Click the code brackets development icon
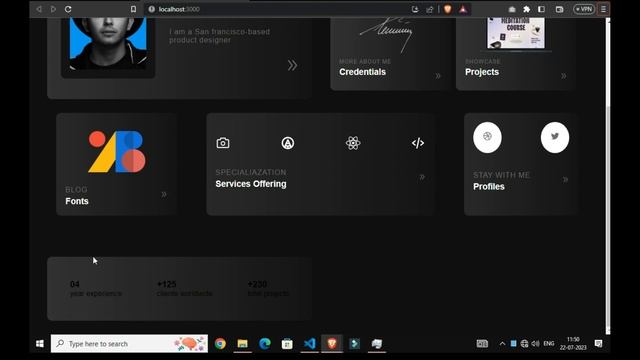The height and width of the screenshot is (360, 640). click(418, 143)
